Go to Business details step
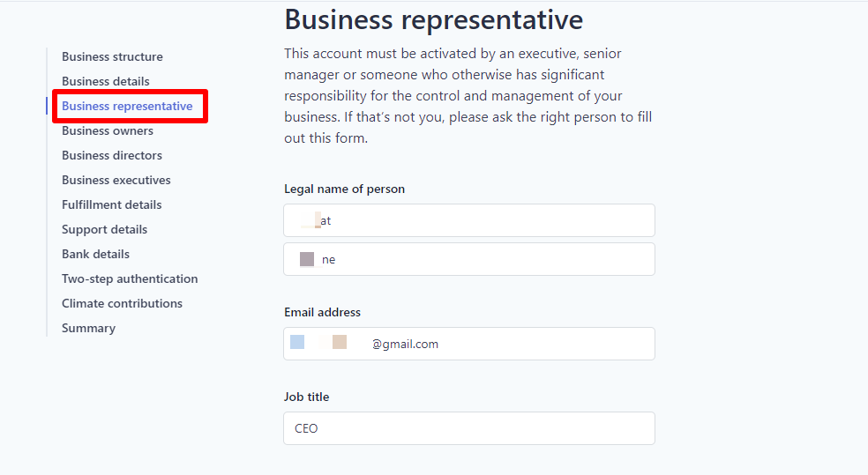Viewport: 868px width, 475px height. pos(105,81)
